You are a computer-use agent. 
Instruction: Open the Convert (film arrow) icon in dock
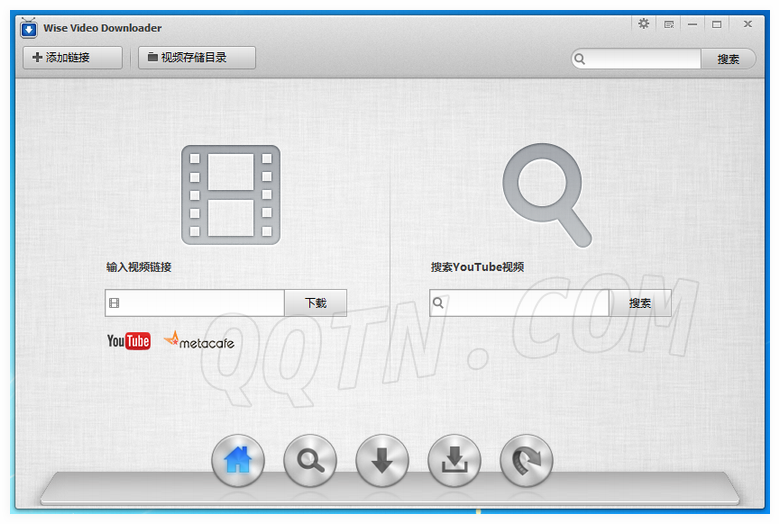pyautogui.click(x=526, y=461)
